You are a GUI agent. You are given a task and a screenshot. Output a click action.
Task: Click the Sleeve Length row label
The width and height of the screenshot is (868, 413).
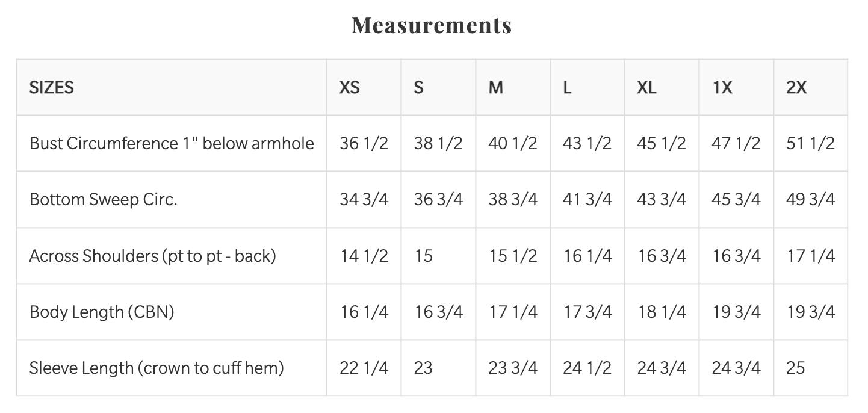click(x=157, y=368)
